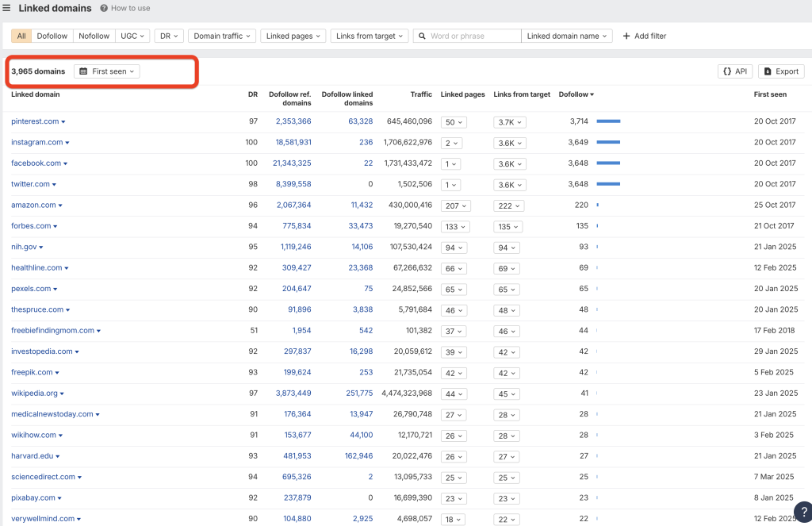
Task: Open the harvard.edu domain link
Action: click(x=32, y=456)
